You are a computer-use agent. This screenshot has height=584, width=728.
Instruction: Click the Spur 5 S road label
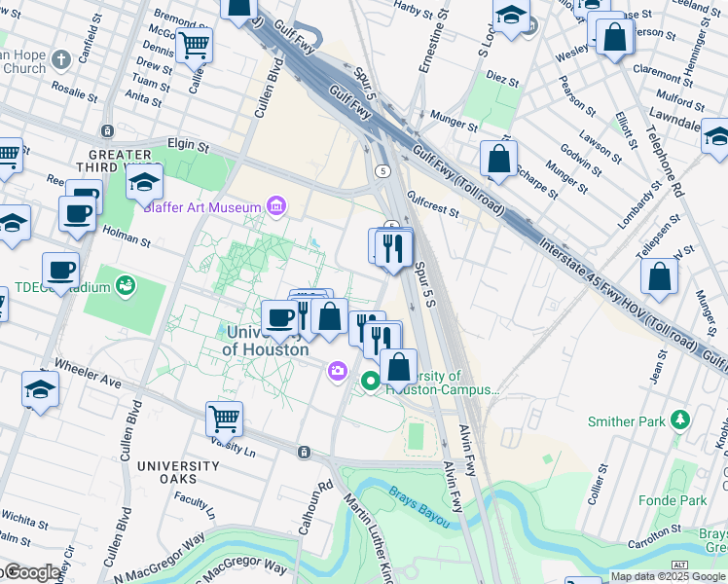coord(425,285)
